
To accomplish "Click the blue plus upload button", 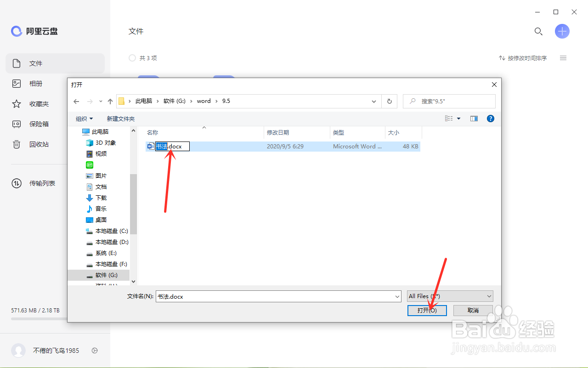I will click(562, 31).
